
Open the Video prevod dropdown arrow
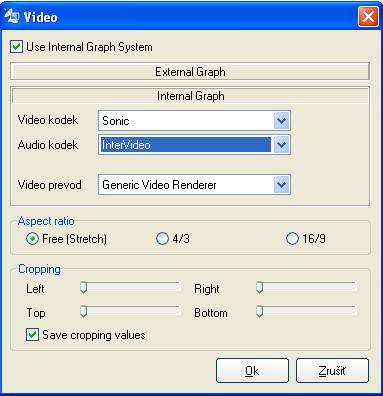pos(282,185)
